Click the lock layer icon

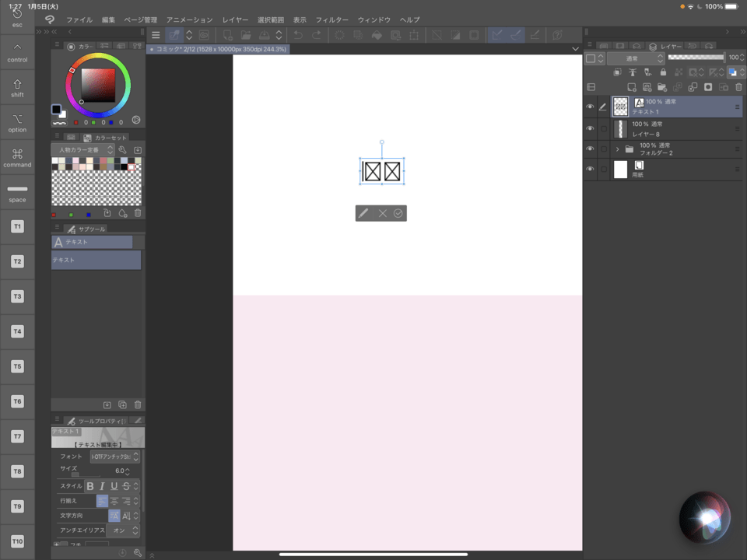point(662,72)
